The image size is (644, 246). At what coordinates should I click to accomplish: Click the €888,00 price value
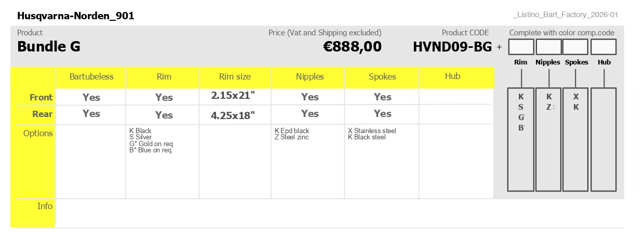pos(352,47)
